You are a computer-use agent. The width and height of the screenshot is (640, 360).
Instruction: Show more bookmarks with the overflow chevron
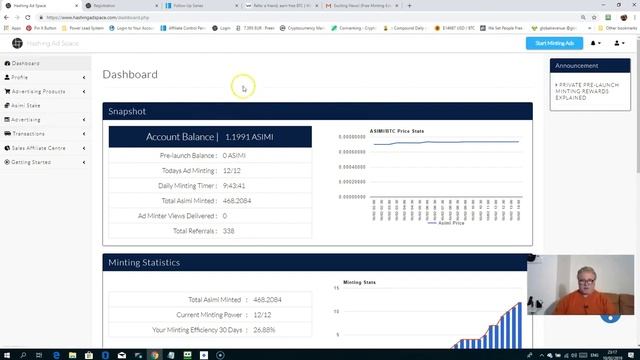(589, 28)
